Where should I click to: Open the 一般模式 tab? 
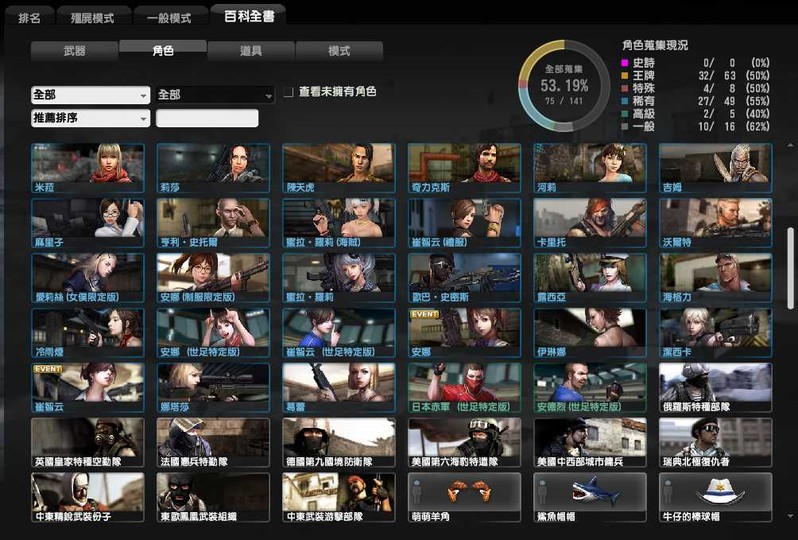tap(169, 17)
